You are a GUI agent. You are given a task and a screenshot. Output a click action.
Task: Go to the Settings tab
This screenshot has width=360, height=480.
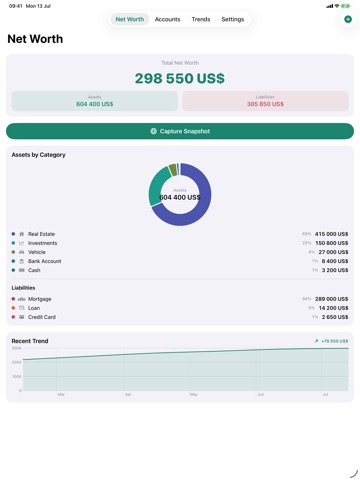coord(233,19)
